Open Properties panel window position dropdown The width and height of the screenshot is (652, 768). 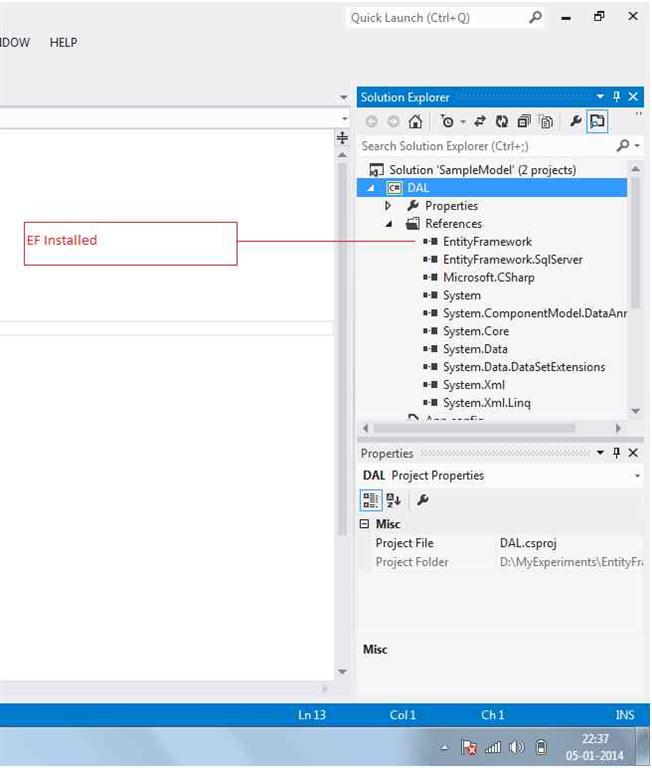(x=600, y=453)
